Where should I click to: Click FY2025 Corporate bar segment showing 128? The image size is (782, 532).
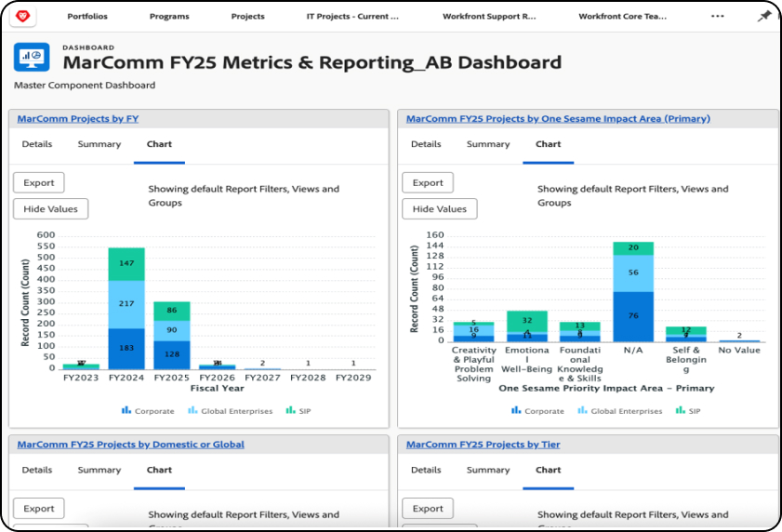pos(172,355)
